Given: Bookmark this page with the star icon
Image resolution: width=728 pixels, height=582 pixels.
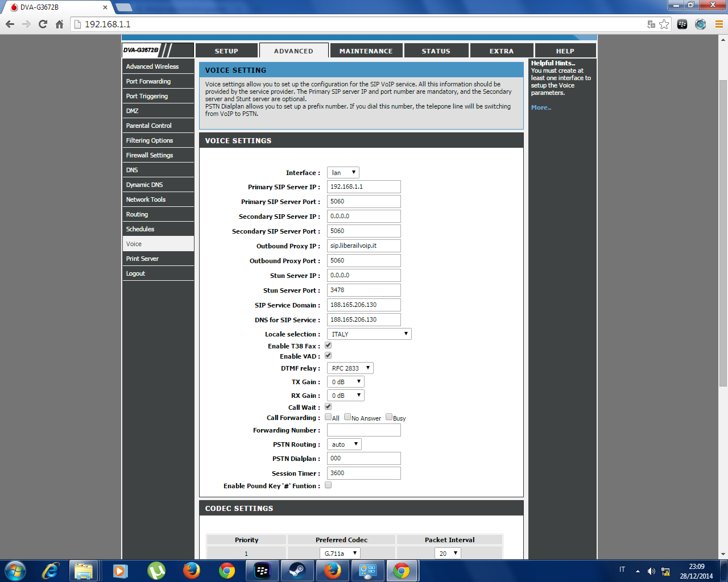Looking at the screenshot, I should [664, 24].
